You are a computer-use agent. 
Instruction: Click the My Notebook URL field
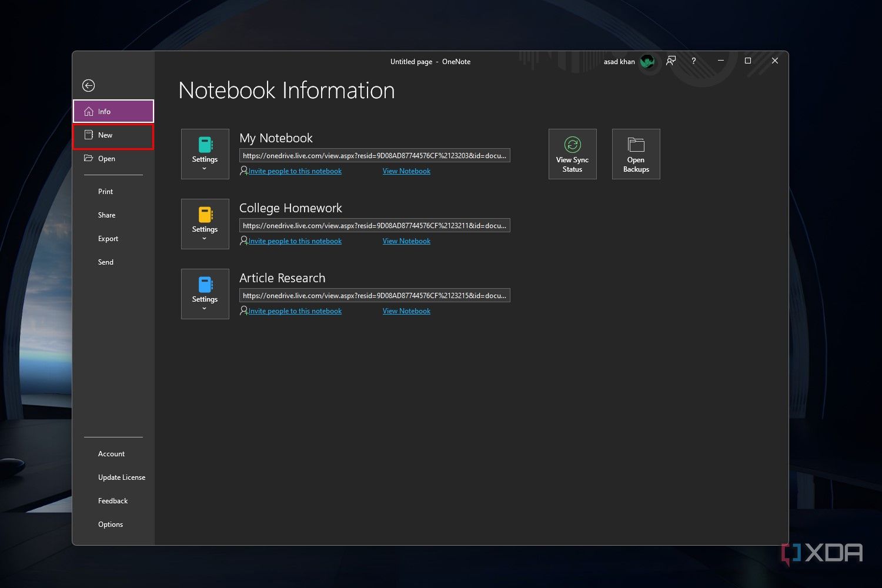(x=375, y=156)
